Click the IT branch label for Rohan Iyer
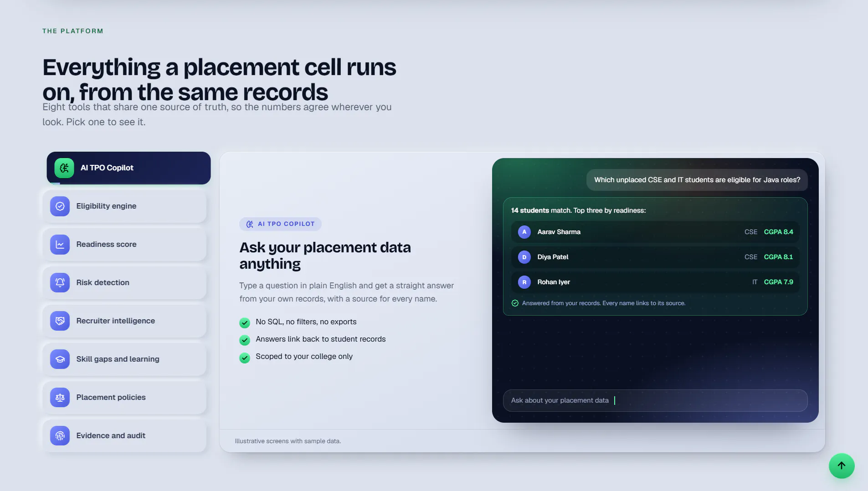This screenshot has height=491, width=868. coord(755,282)
